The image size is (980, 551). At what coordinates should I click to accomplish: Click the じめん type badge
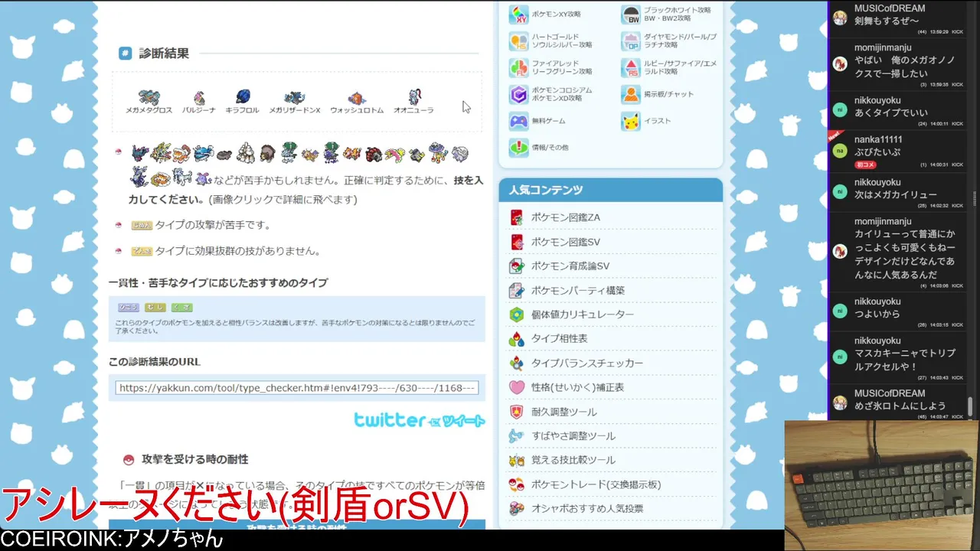click(142, 225)
